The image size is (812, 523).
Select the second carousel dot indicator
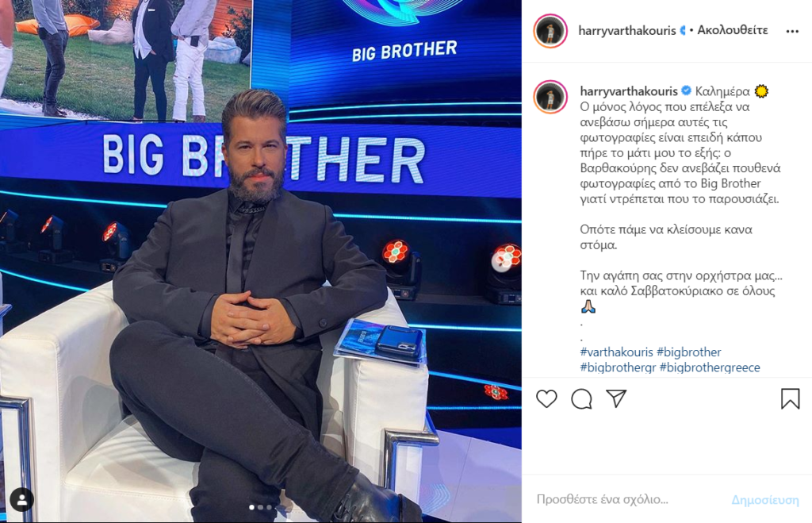point(260,507)
